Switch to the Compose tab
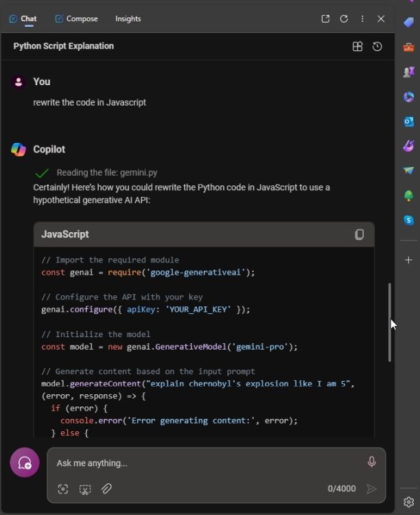This screenshot has height=515, width=420. [x=76, y=19]
